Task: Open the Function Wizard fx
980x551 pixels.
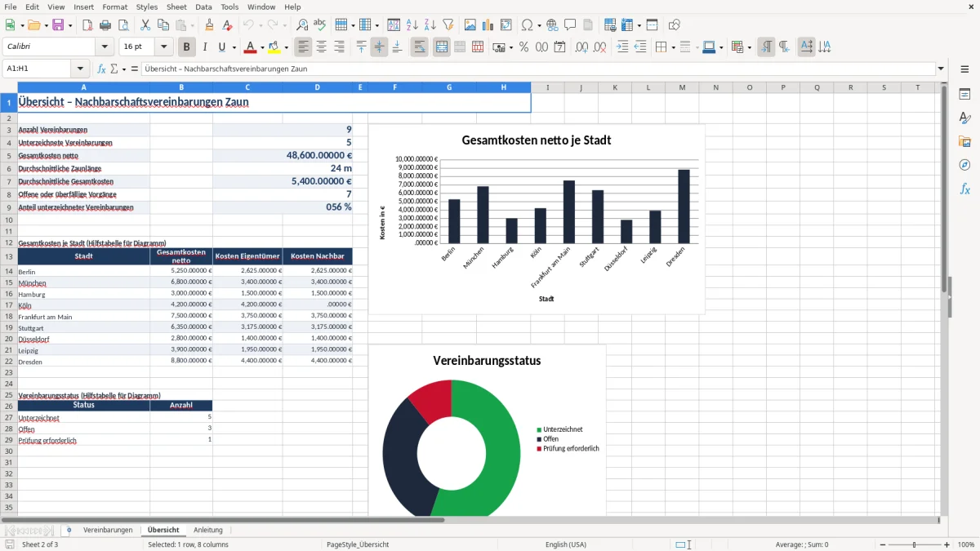Action: 102,69
